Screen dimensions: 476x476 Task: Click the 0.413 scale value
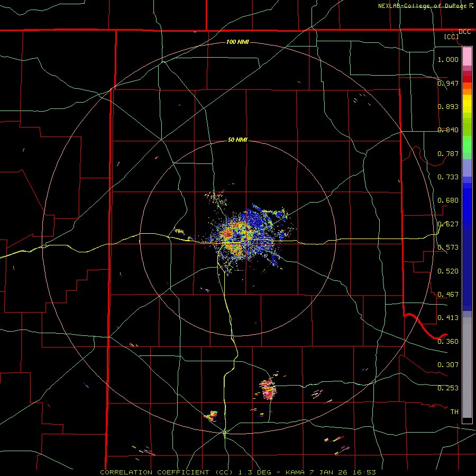pos(448,317)
